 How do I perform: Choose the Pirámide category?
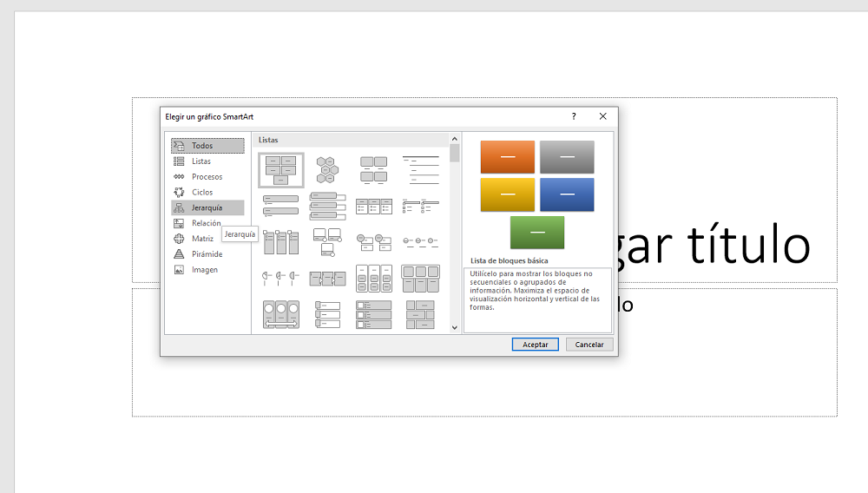click(x=207, y=254)
